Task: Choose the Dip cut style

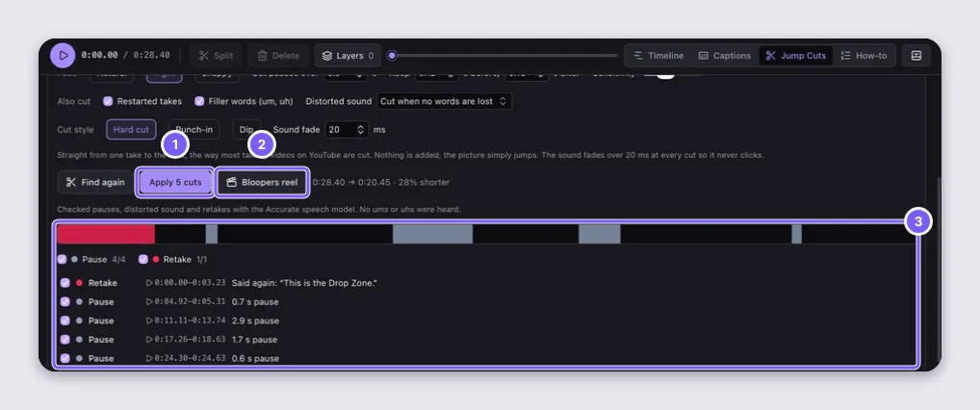Action: (x=246, y=129)
